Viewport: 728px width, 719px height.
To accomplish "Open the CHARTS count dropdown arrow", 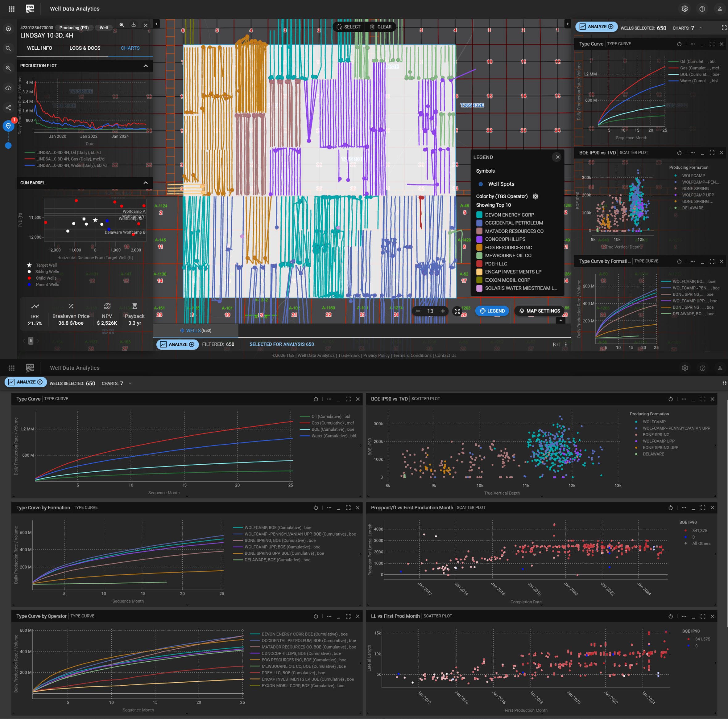I will pos(701,28).
